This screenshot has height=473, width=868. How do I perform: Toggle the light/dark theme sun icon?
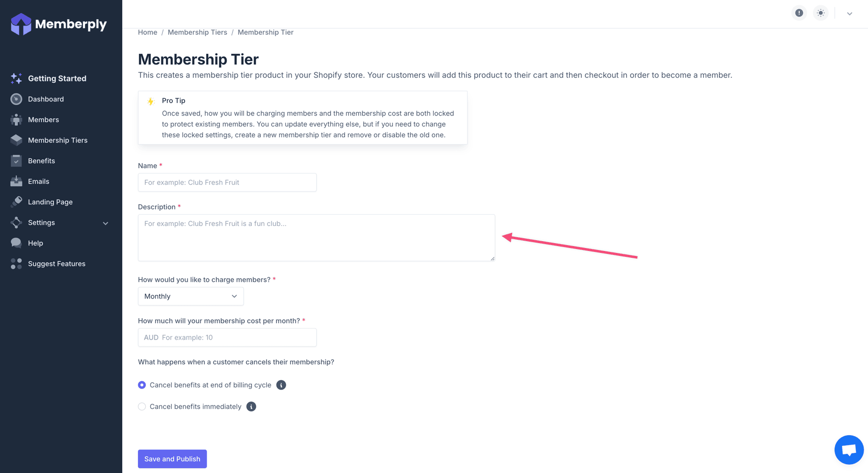point(821,13)
